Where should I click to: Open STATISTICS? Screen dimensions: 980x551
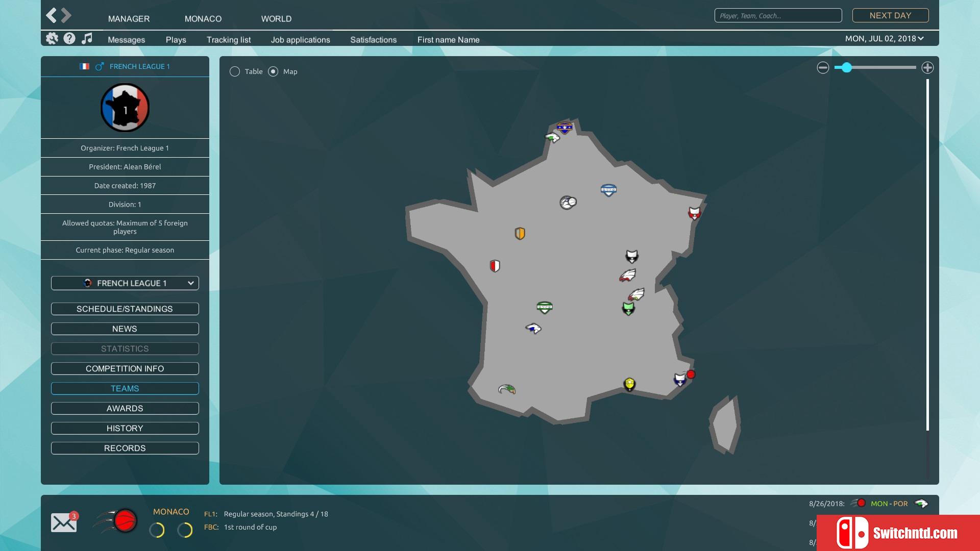(125, 348)
